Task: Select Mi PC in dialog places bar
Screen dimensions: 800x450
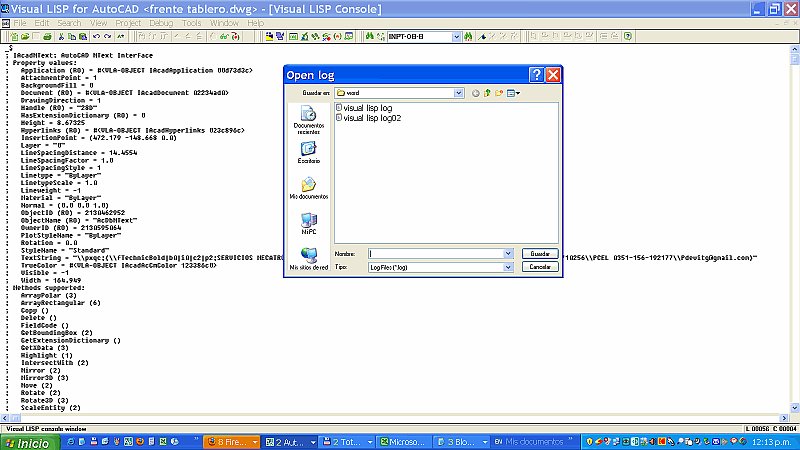Action: [x=309, y=223]
